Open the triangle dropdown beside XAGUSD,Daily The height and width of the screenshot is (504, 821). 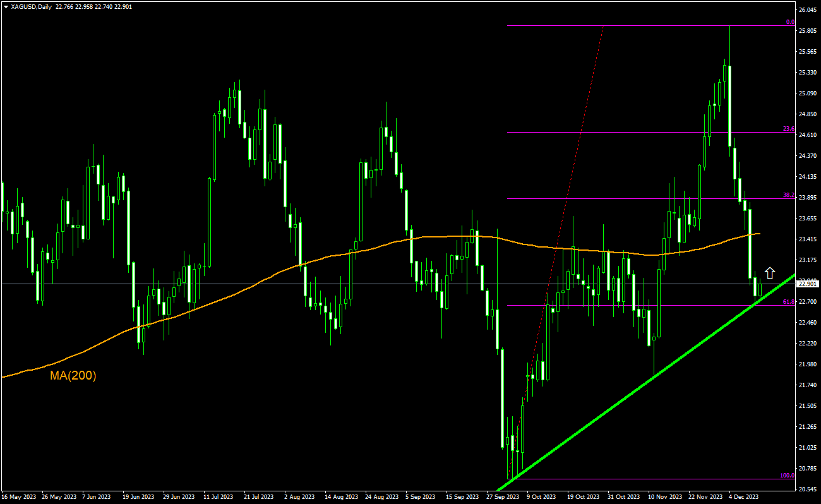click(x=6, y=6)
